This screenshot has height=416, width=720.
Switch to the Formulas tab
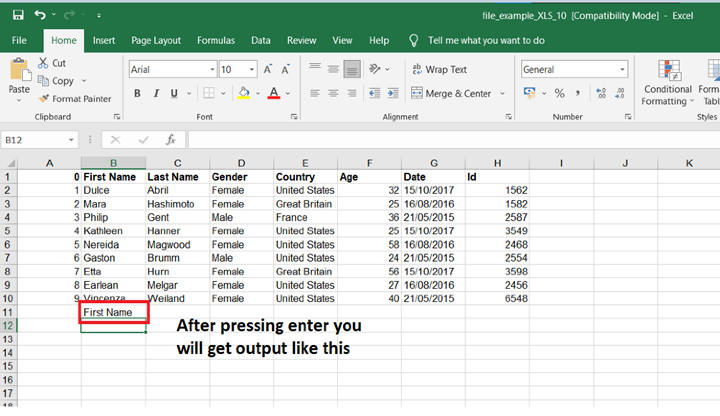(215, 41)
